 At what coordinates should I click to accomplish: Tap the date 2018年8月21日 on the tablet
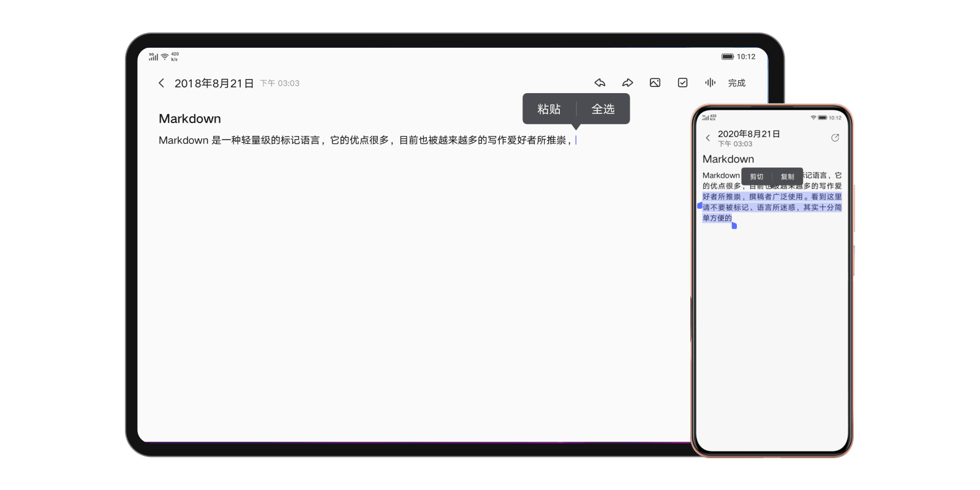(x=214, y=83)
